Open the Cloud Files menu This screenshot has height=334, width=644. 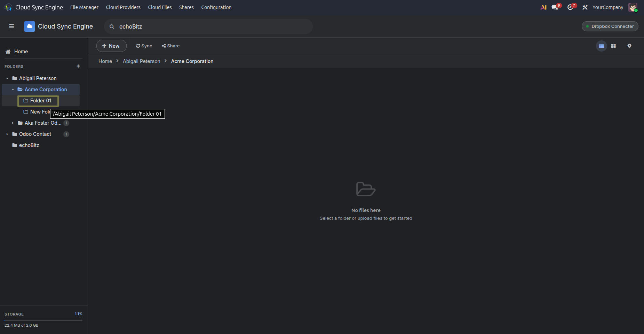point(160,7)
